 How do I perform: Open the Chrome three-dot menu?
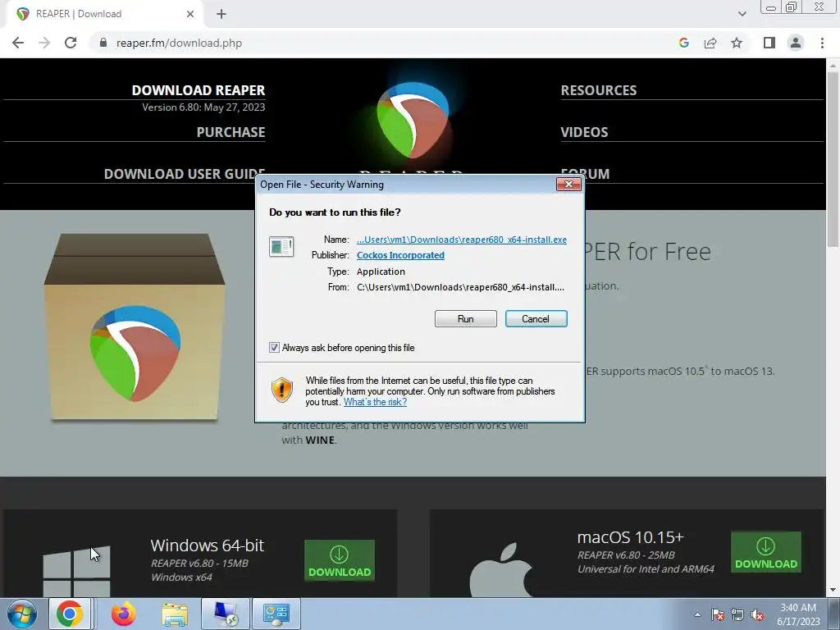[822, 43]
